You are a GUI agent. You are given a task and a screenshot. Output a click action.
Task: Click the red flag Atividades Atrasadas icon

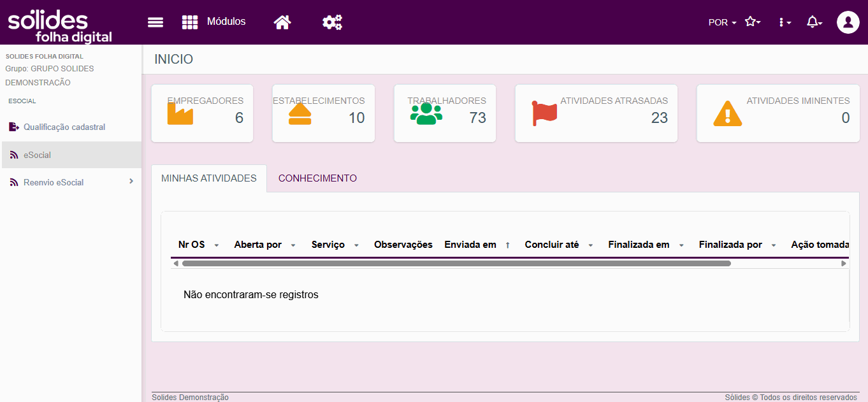[544, 113]
